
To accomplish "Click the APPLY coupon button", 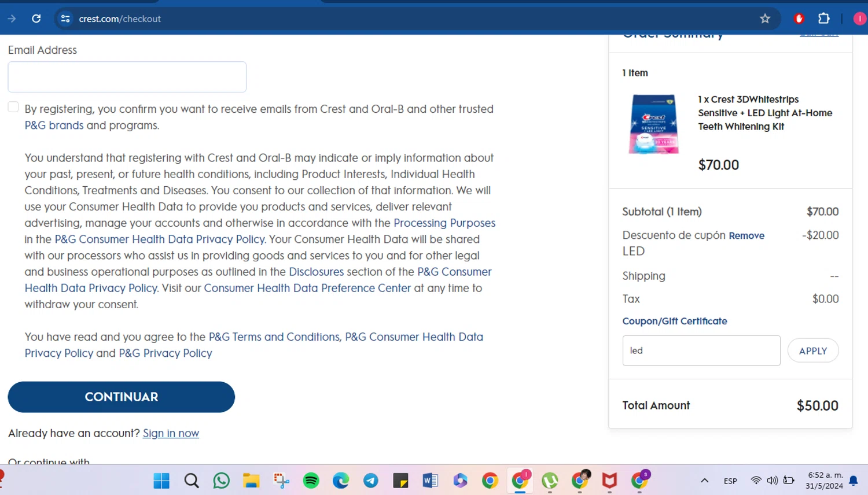I will [813, 350].
